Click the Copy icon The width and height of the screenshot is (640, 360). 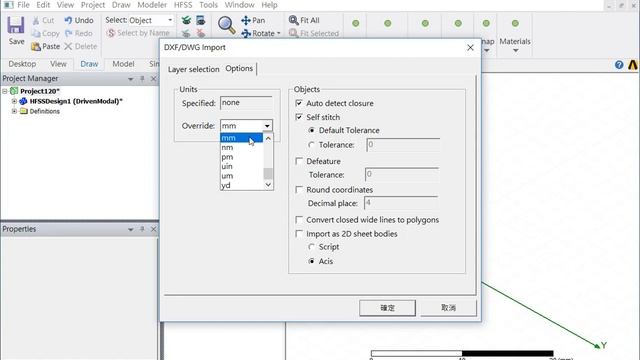click(x=36, y=33)
